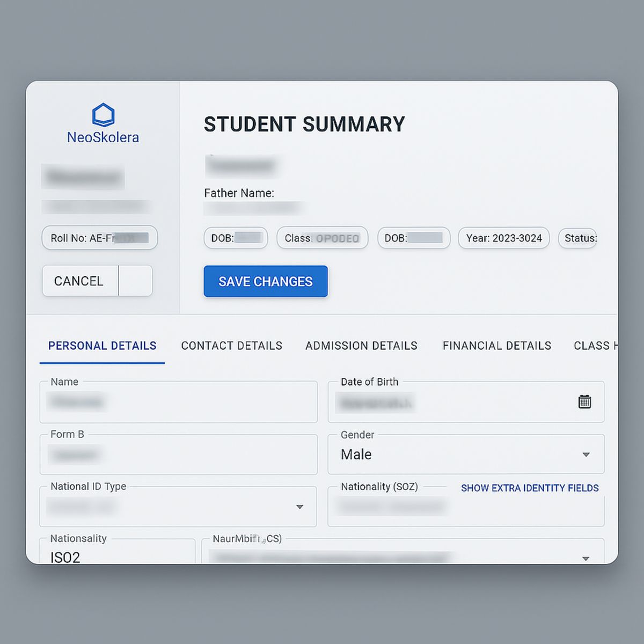
Task: Select the Personal Details tab
Action: point(102,346)
